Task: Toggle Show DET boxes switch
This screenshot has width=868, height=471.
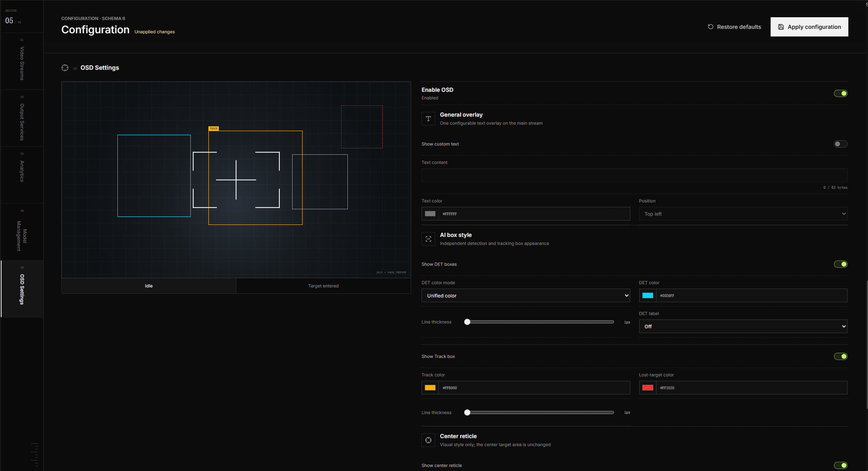Action: point(840,264)
